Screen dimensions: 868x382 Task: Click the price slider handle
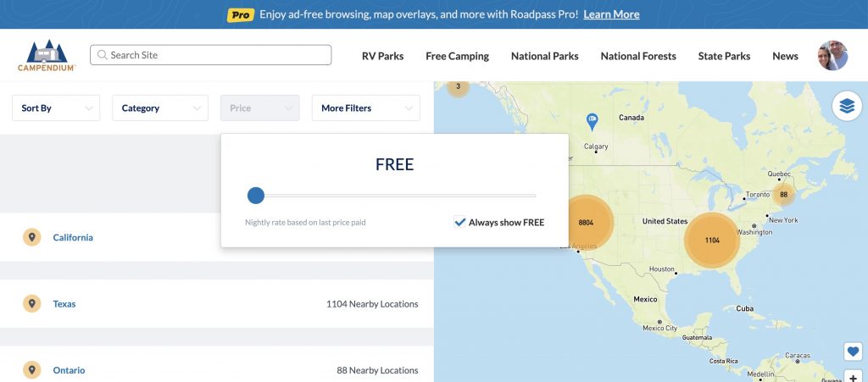coord(256,195)
